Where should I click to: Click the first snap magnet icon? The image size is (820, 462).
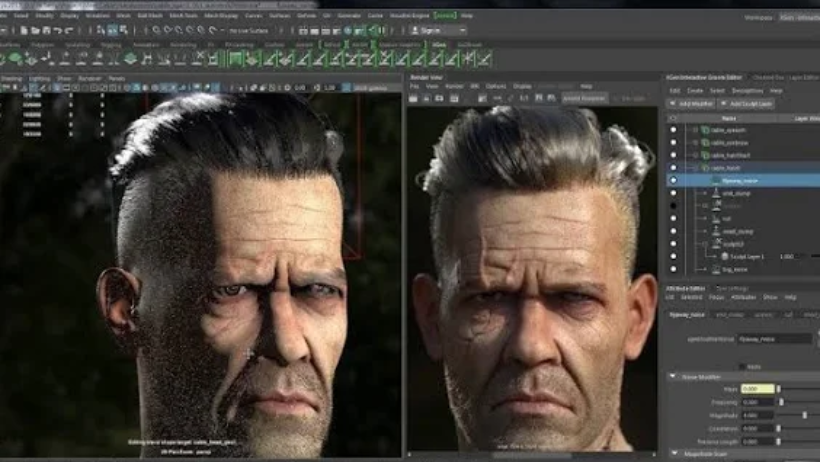click(x=156, y=30)
